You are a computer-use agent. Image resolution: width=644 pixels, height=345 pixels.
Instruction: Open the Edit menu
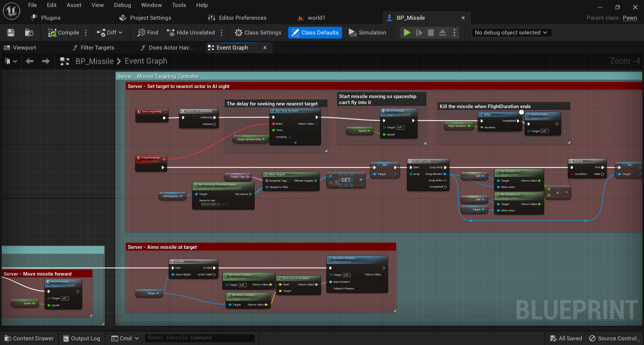point(52,5)
